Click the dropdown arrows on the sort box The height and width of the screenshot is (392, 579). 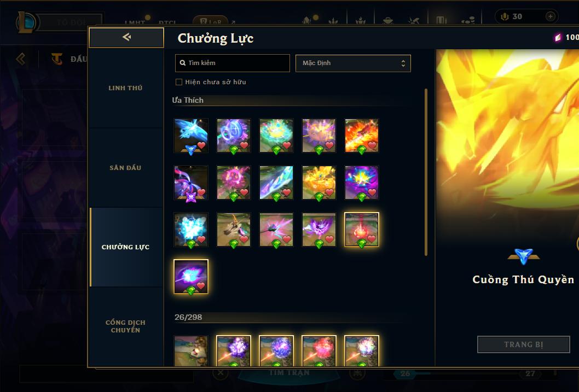(x=403, y=63)
